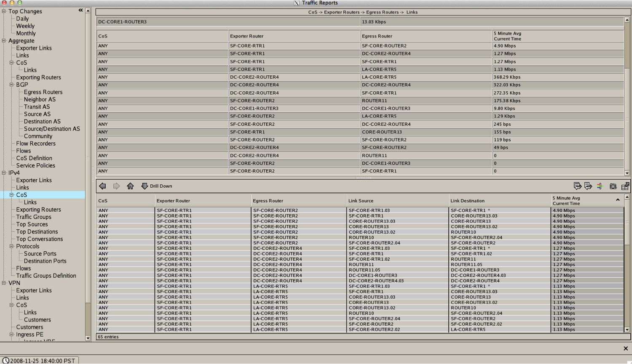Select the upper table row showing 155 bps

[360, 132]
